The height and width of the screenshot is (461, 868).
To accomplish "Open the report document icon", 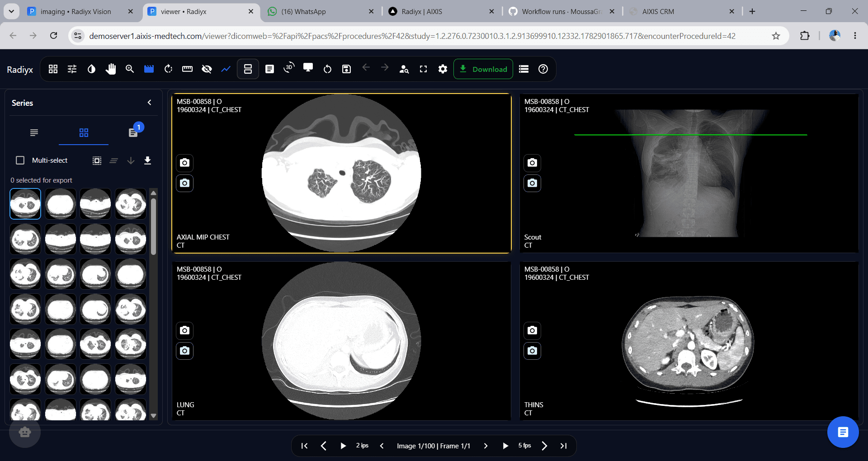I will click(x=269, y=69).
